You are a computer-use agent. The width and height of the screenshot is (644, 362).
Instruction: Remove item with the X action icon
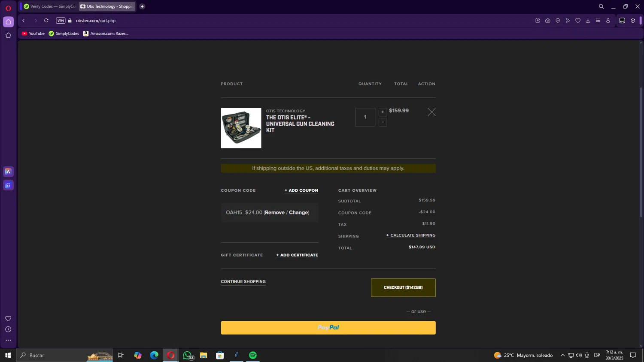431,112
